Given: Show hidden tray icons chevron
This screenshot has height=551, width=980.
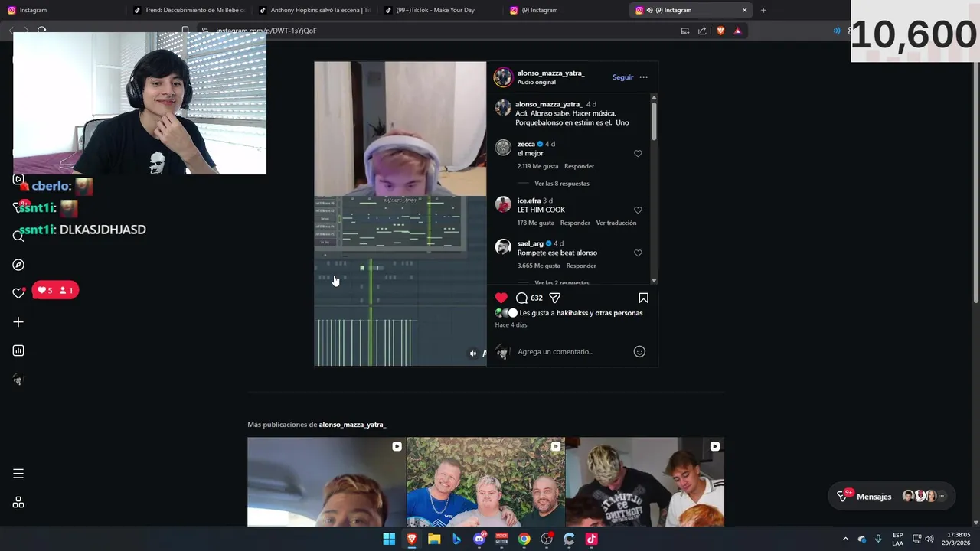Looking at the screenshot, I should pos(845,539).
